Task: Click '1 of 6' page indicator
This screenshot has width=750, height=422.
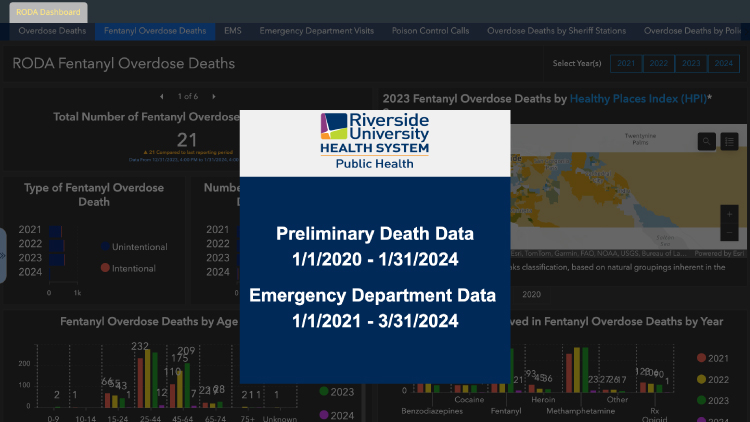Action: pos(188,97)
